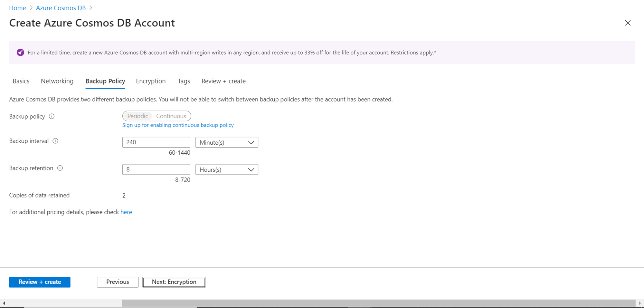644x308 pixels.
Task: Switch to the Networking tab
Action: click(57, 81)
